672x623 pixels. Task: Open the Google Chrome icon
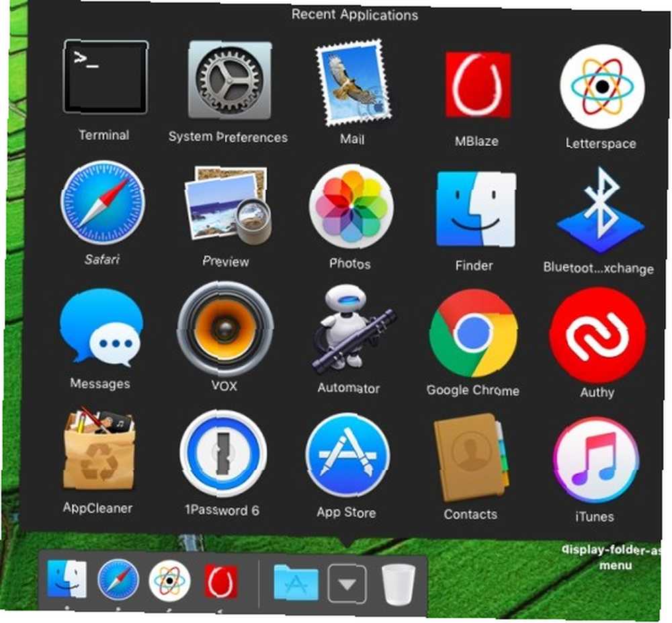pyautogui.click(x=473, y=333)
